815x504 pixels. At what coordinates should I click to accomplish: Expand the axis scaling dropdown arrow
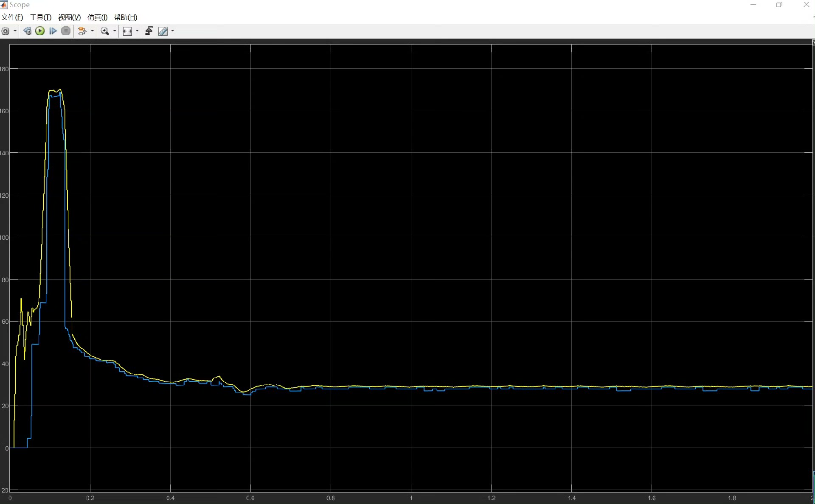137,31
